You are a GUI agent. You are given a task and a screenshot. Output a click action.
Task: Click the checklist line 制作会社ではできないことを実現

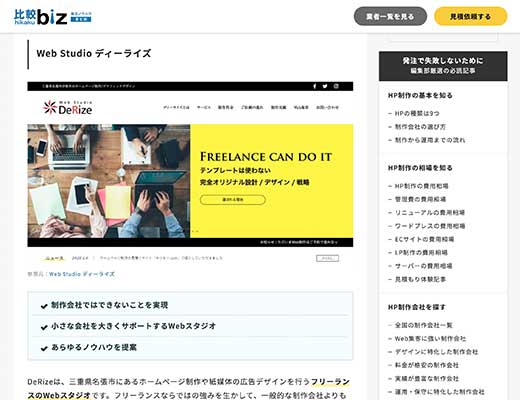[x=109, y=305]
